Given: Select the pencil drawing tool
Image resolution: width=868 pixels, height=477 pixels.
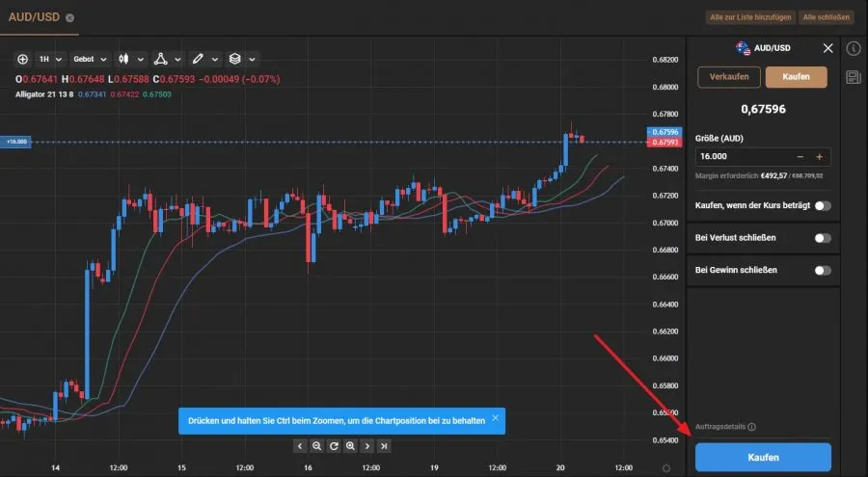Looking at the screenshot, I should pos(198,59).
